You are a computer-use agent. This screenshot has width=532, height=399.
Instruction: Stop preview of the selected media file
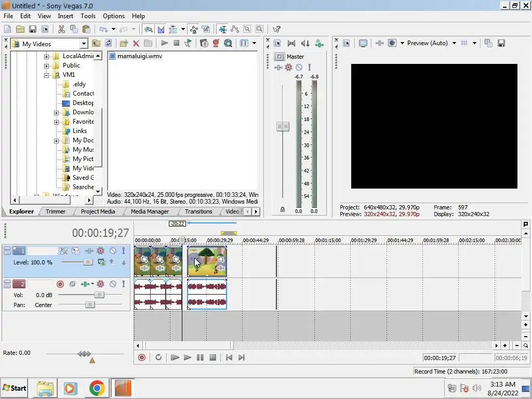point(177,43)
